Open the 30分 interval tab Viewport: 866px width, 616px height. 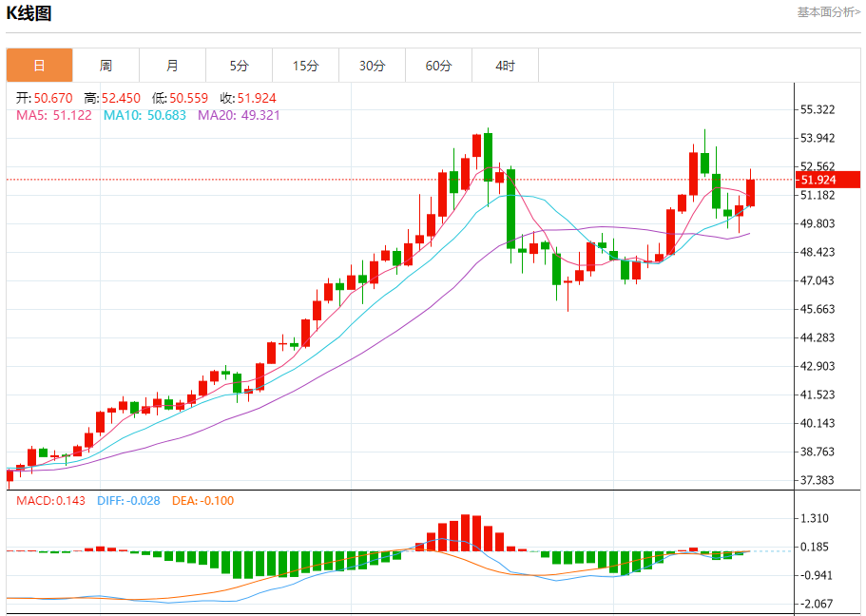click(373, 66)
